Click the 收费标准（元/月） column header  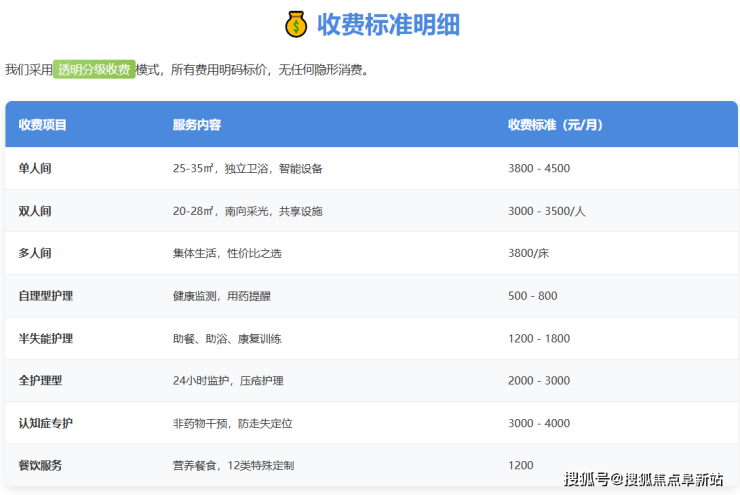point(555,125)
